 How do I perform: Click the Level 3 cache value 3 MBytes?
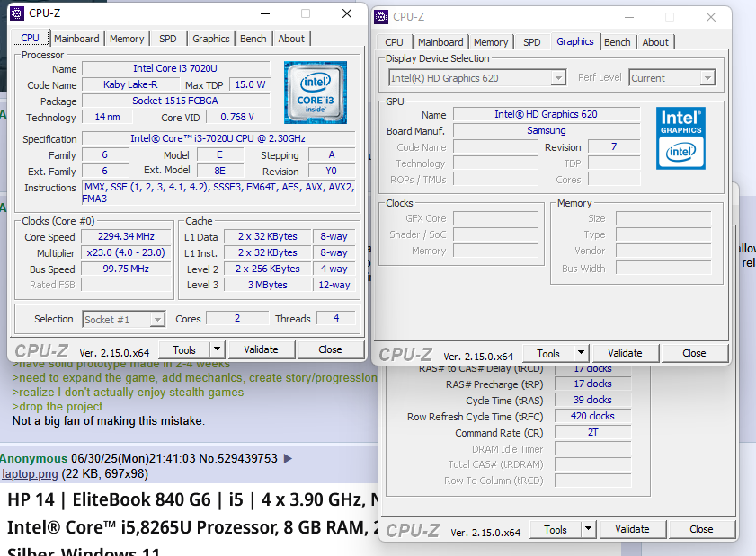pos(268,285)
